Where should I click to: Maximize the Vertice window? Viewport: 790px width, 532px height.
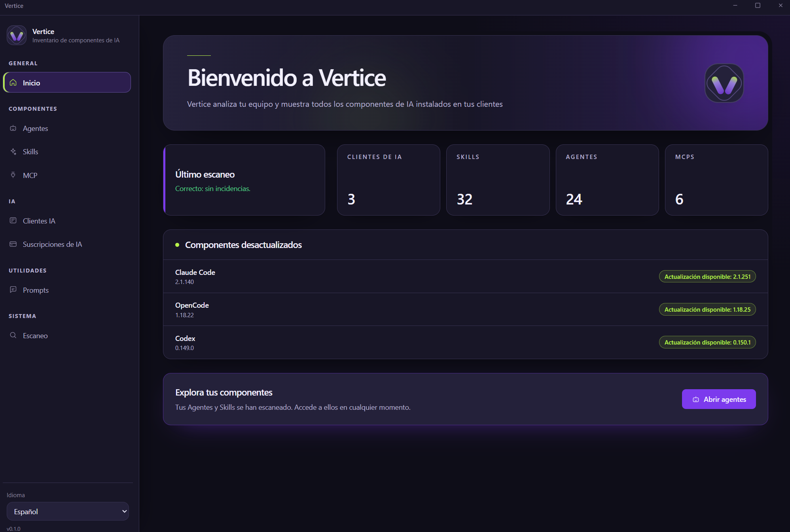click(x=758, y=6)
